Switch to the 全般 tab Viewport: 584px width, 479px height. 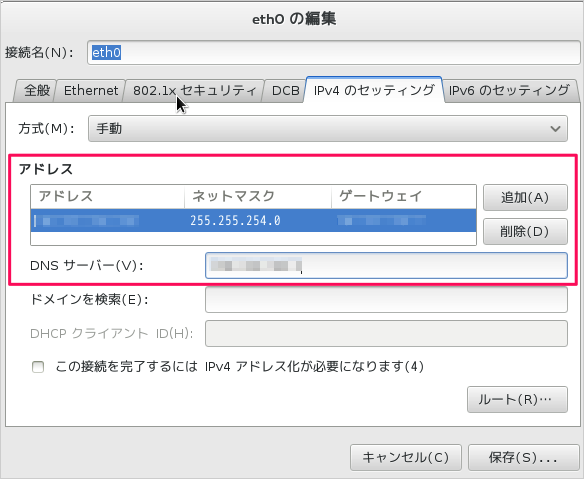[36, 91]
